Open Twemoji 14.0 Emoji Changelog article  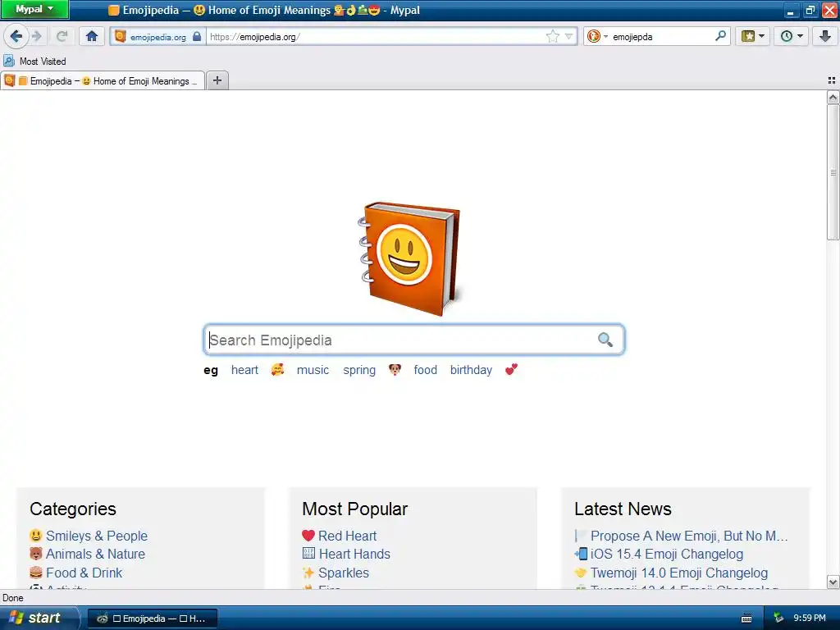tap(678, 573)
